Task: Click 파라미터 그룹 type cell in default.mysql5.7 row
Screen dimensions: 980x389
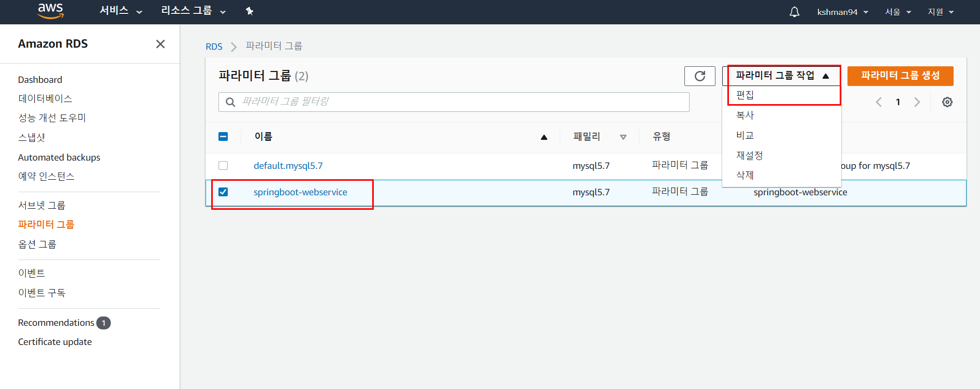Action: 680,165
